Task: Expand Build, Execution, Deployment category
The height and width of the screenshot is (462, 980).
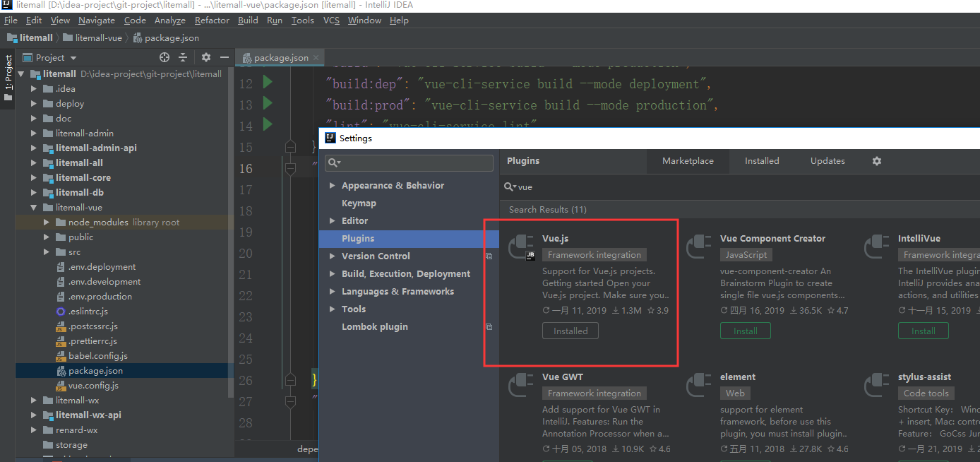Action: [x=333, y=274]
